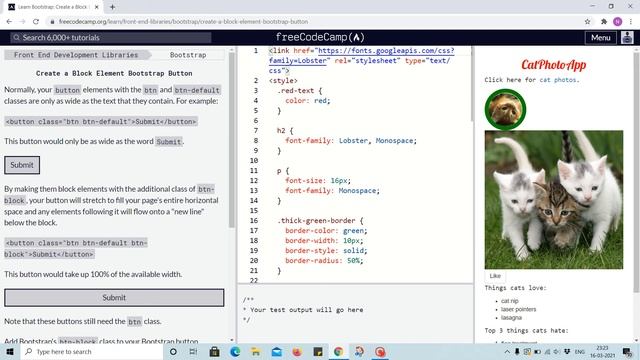This screenshot has width=640, height=360.
Task: Click the browser back arrow
Action: point(9,22)
